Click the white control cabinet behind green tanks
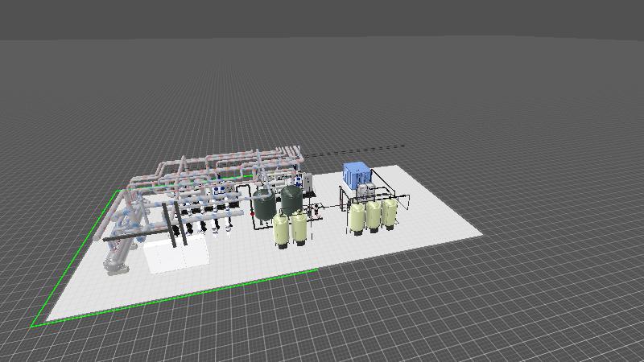 pyautogui.click(x=306, y=181)
